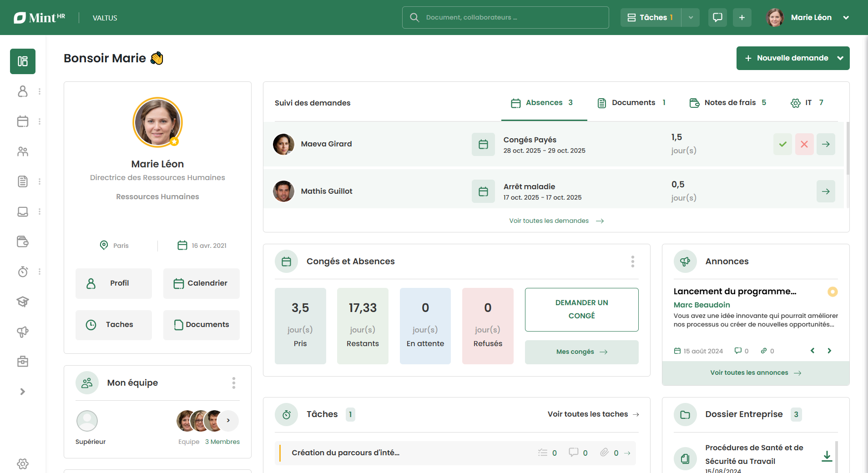The height and width of the screenshot is (473, 868).
Task: Reject Maeva Girard's Congés Payés request
Action: (x=804, y=144)
